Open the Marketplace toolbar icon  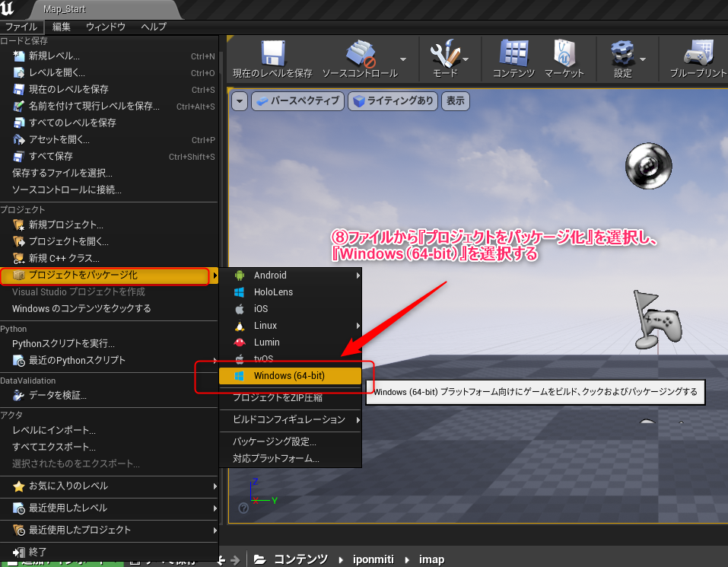[x=564, y=55]
